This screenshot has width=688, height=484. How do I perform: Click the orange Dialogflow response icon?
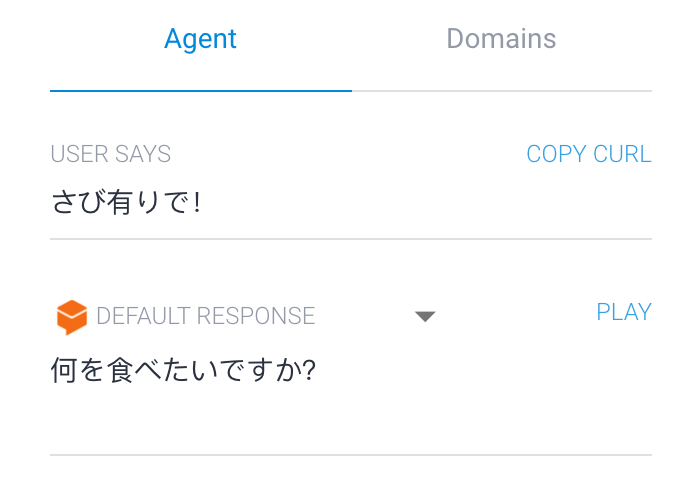[72, 317]
